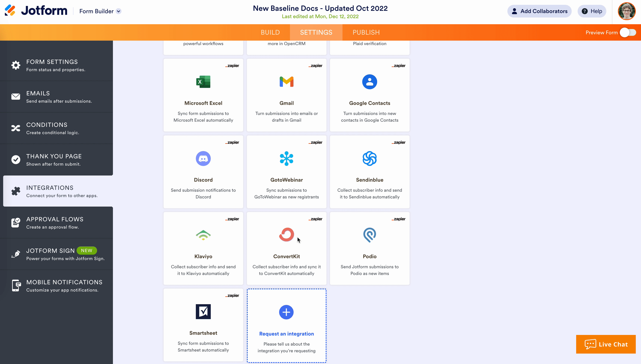Image resolution: width=641 pixels, height=364 pixels.
Task: Select the Gmail icon
Action: point(287,82)
